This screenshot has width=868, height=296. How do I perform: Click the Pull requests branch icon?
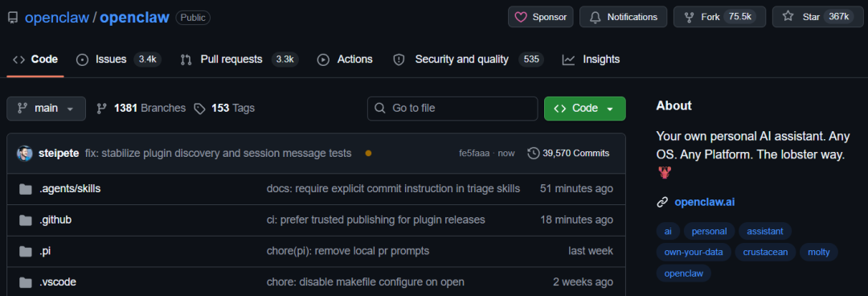coord(186,60)
